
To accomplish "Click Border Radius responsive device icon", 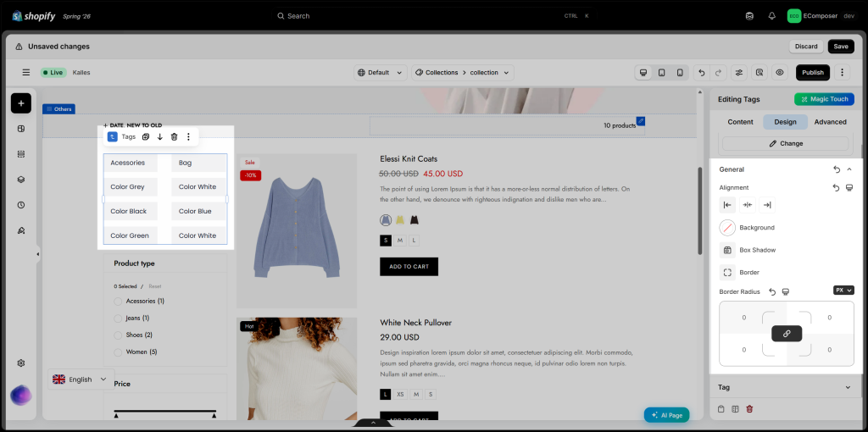I will click(785, 291).
